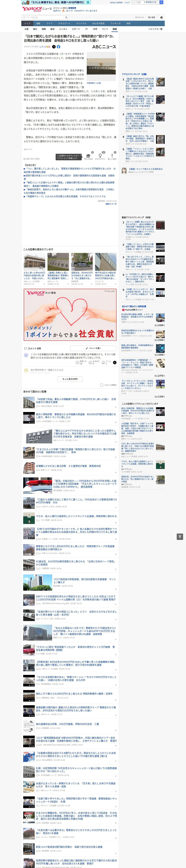This screenshot has width=186, height=868.
Task: Open the 41歳女性、610万円分暗号資産 article
Action: tap(75, 563)
